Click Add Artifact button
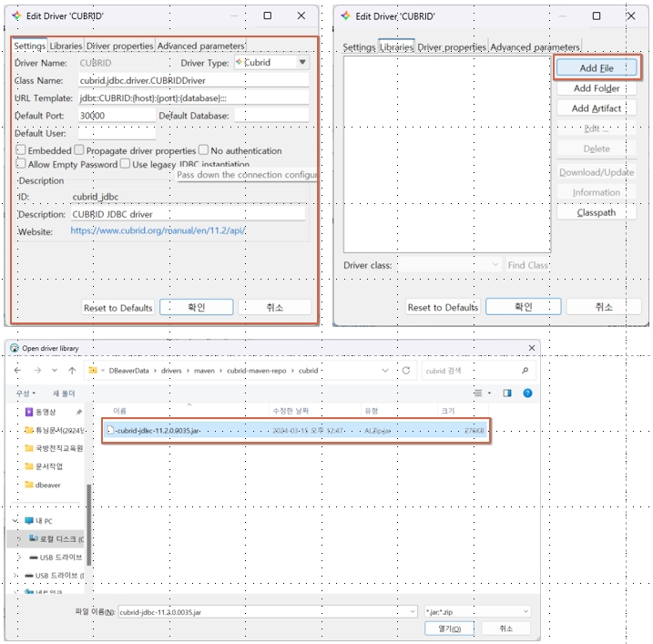The width and height of the screenshot is (653, 644). (x=597, y=107)
